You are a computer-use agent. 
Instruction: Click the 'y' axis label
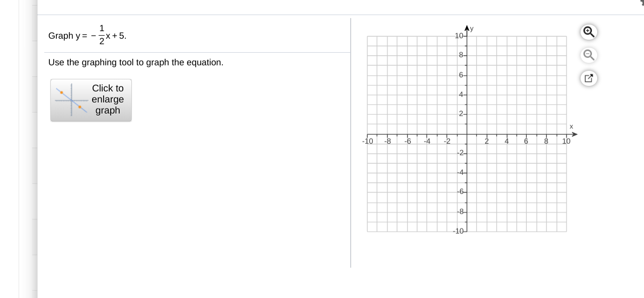[x=471, y=29]
